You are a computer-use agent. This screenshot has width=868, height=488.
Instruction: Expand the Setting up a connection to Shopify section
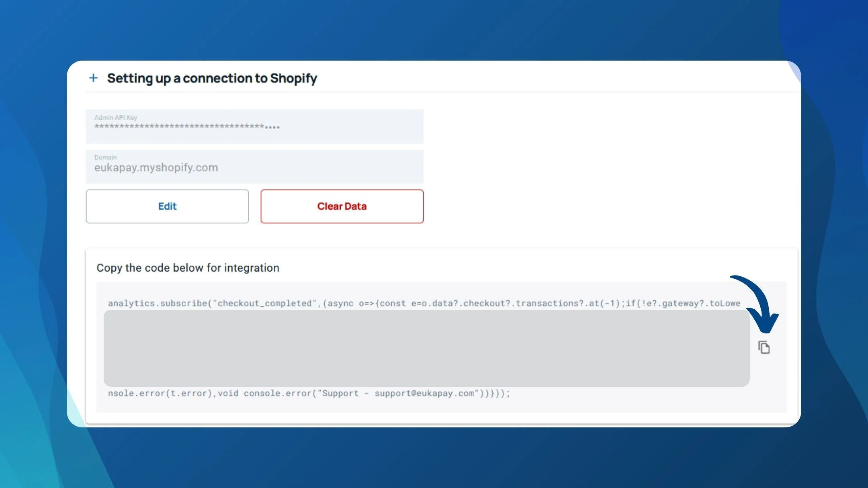click(93, 78)
